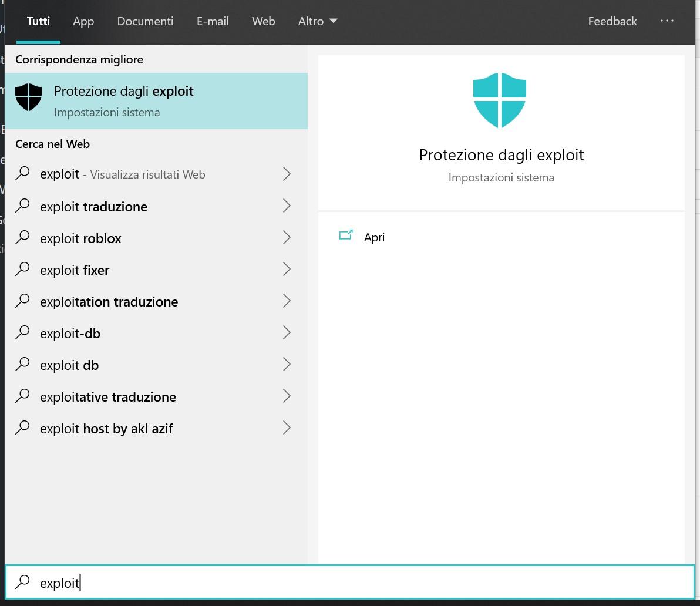The height and width of the screenshot is (606, 700).
Task: Expand the 'exploit - Visualizza risultati Web' chevron
Action: tap(287, 174)
